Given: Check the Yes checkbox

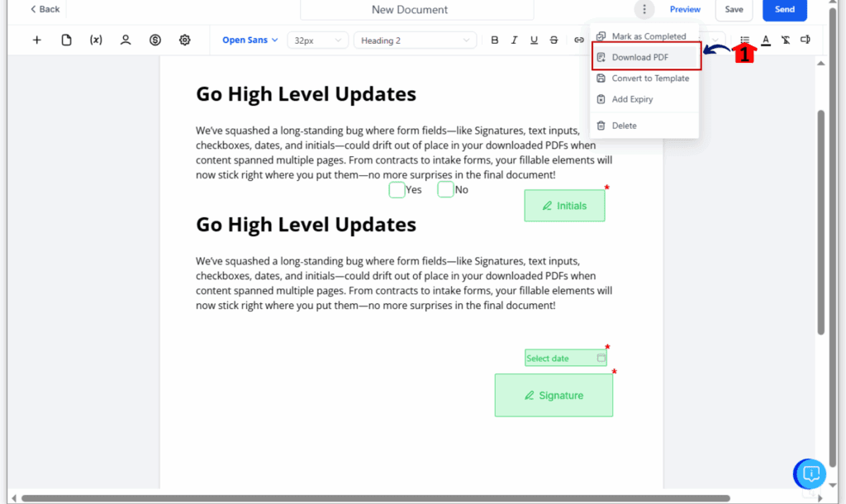Looking at the screenshot, I should (x=397, y=189).
